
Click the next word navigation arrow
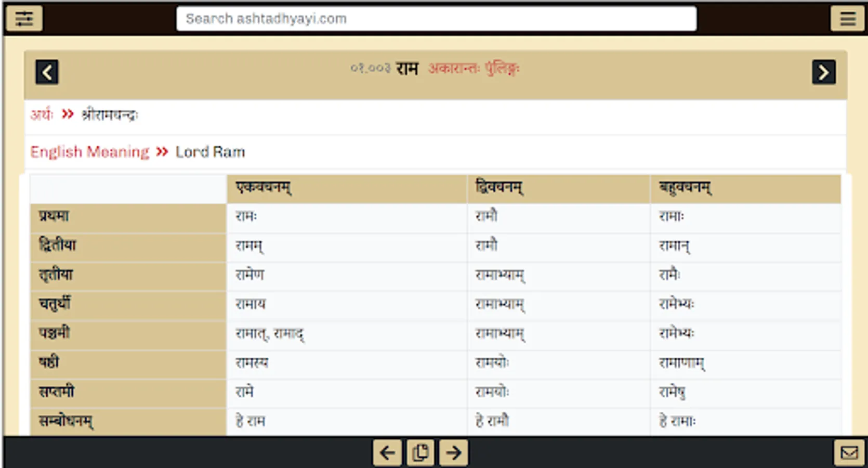click(823, 72)
